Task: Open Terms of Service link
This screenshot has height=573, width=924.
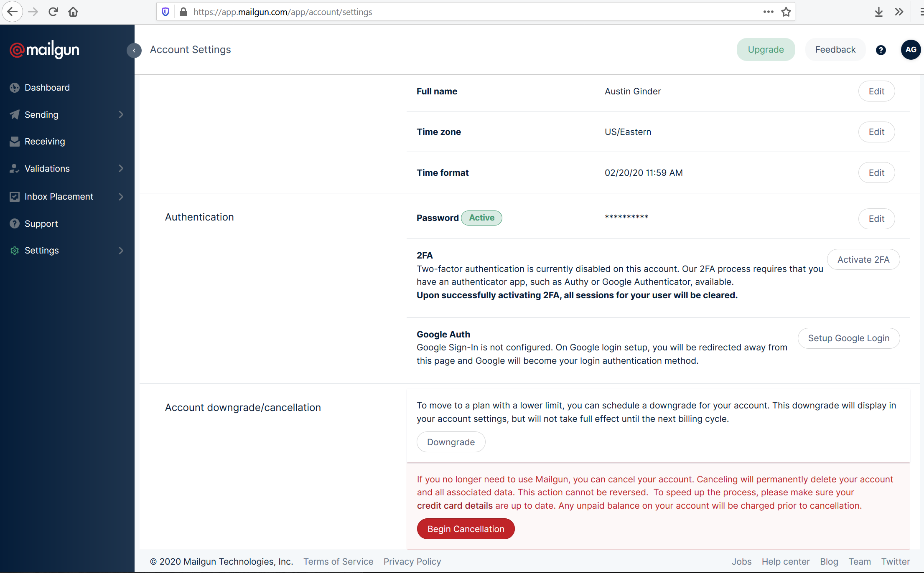Action: click(338, 562)
